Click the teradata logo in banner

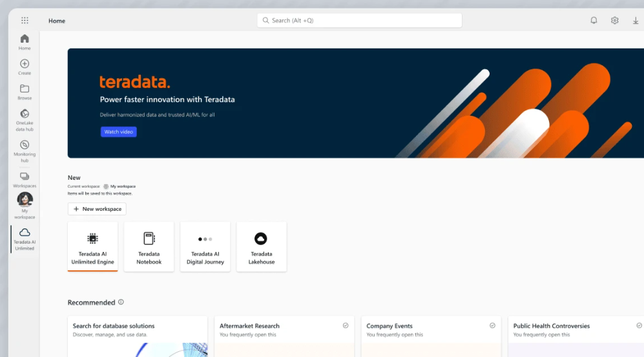coord(135,82)
